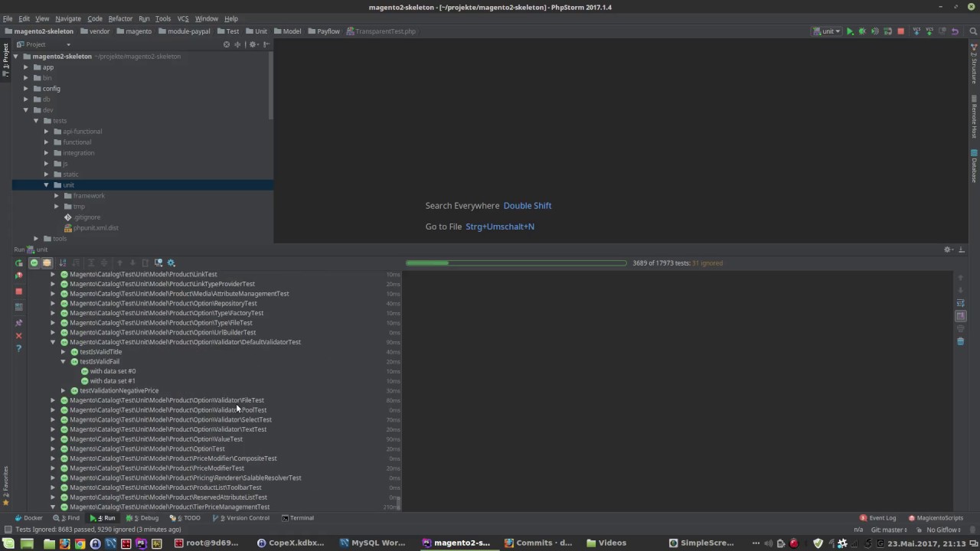Click the Project tree vertical scrollbar
980x551 pixels.
pyautogui.click(x=271, y=86)
